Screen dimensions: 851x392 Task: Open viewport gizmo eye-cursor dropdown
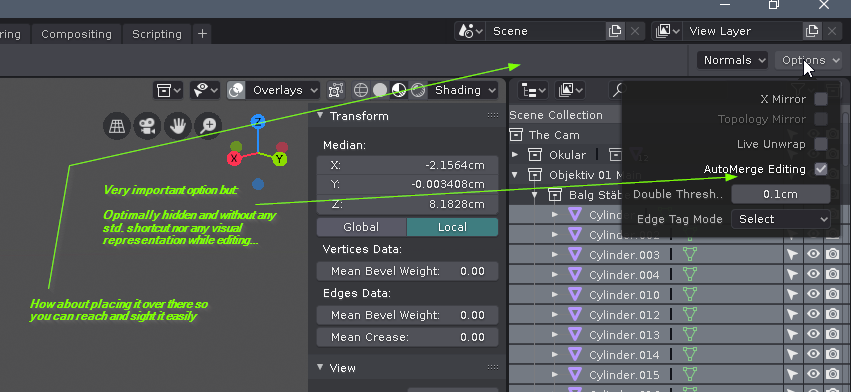[204, 90]
